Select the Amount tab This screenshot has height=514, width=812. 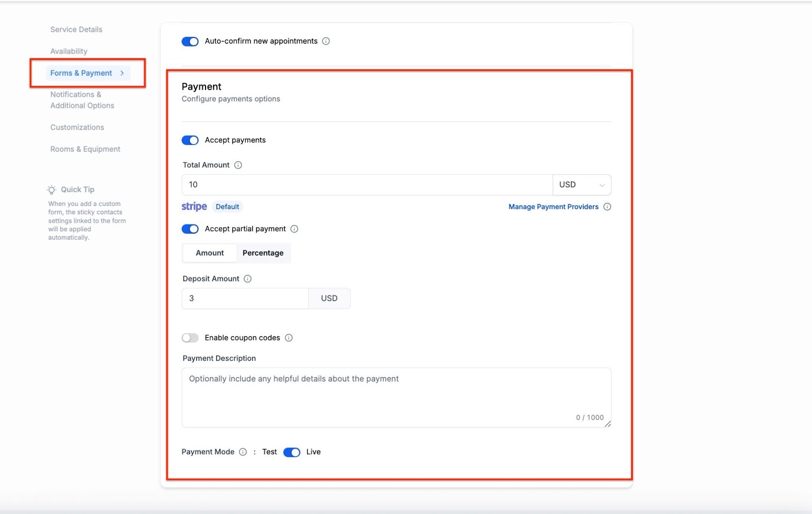point(210,253)
